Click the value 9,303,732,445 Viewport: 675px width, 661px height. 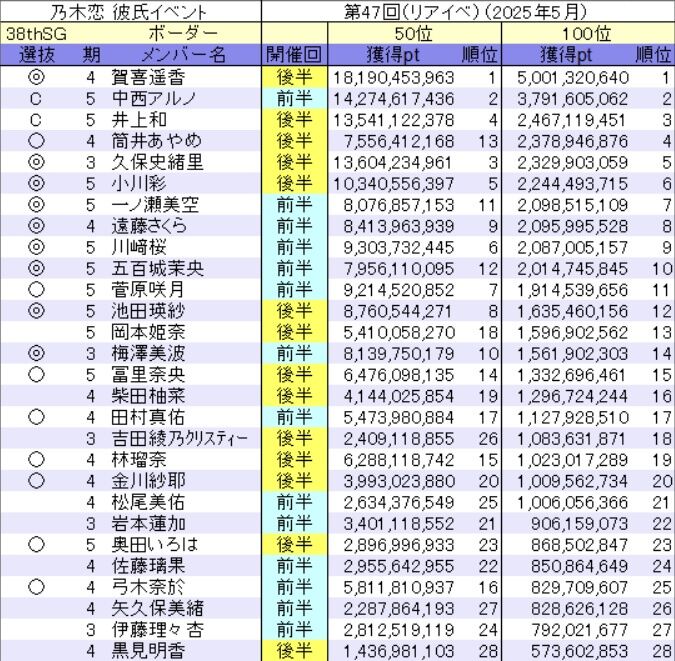pyautogui.click(x=399, y=248)
